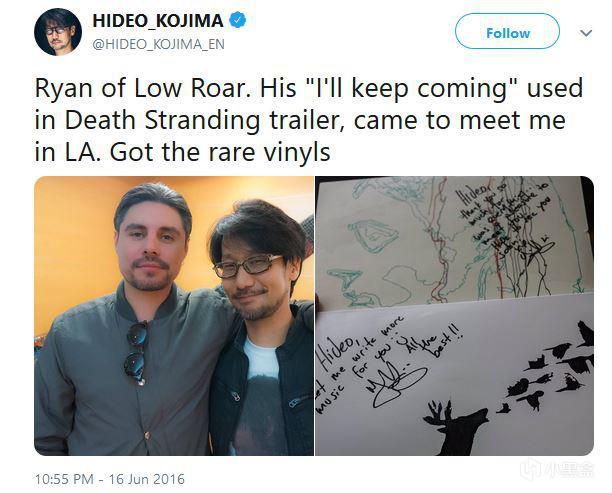Enlarge the signed vinyl covers photo
The image size is (612, 493).
click(x=454, y=316)
